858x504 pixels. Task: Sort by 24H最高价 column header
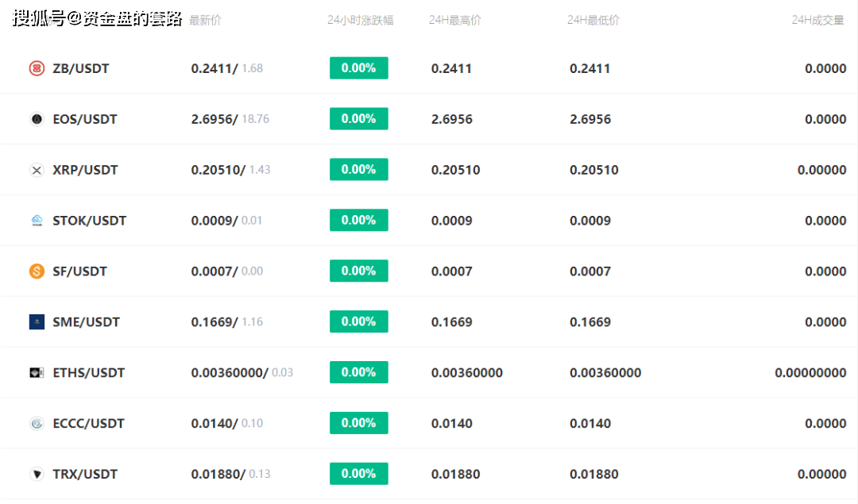pos(454,20)
